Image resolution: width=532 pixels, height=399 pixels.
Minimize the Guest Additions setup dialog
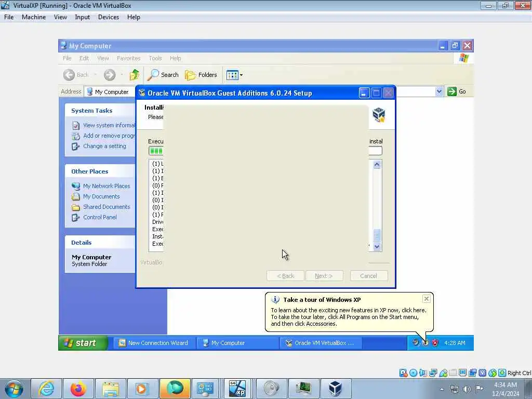click(x=364, y=93)
